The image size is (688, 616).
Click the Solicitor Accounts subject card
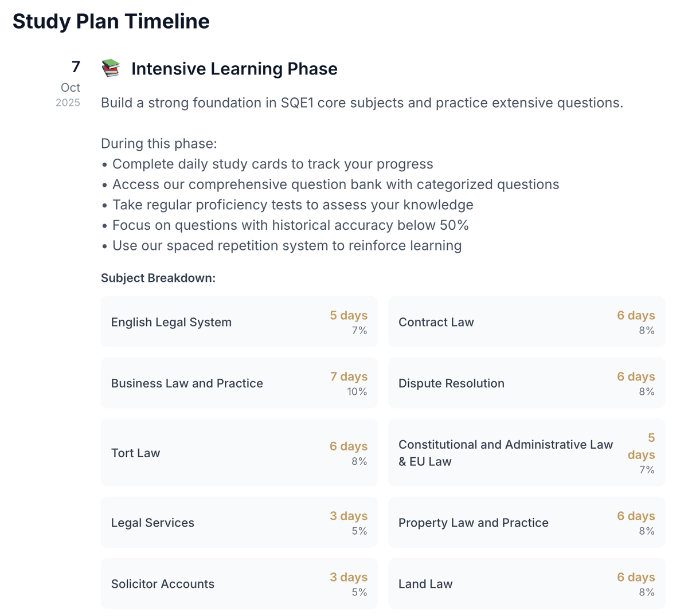coord(239,584)
